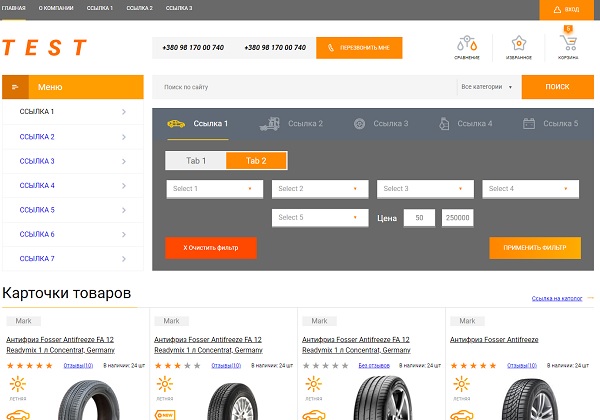The height and width of the screenshot is (420, 600).
Task: Open the fourth product's Антифриз Fosser Antifreeze title
Action: [494, 339]
